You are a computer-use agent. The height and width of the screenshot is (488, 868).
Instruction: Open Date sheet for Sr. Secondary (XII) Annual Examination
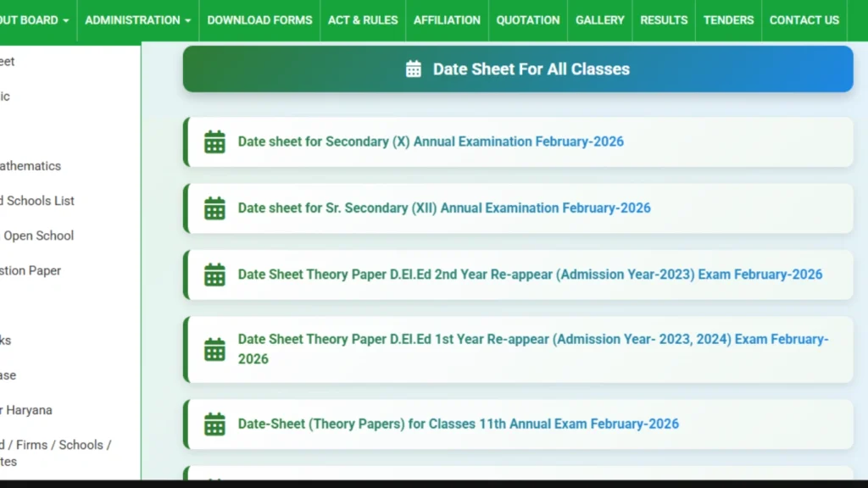[445, 208]
